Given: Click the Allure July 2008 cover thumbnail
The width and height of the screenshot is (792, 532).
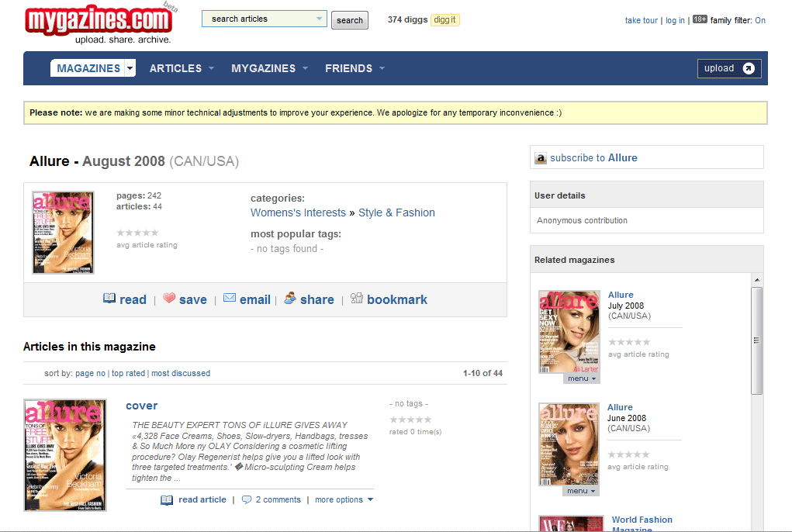Looking at the screenshot, I should pos(569,332).
